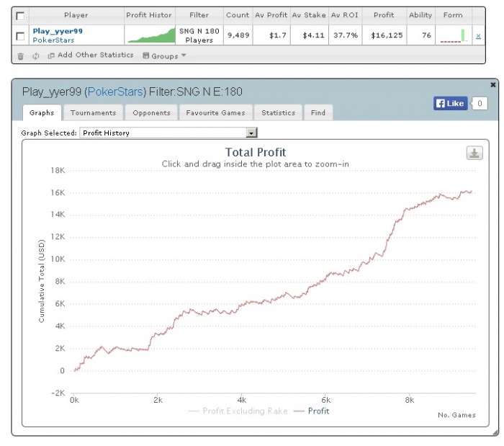
Task: Click the SNG N 180 Players filter cell
Action: pos(199,35)
